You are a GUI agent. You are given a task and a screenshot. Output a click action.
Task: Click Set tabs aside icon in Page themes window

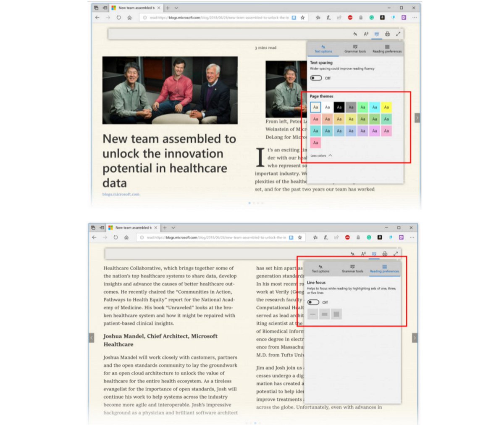point(105,8)
